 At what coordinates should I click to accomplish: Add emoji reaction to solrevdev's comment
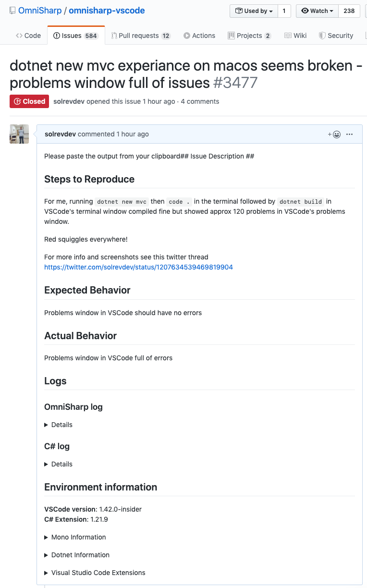[x=334, y=135]
